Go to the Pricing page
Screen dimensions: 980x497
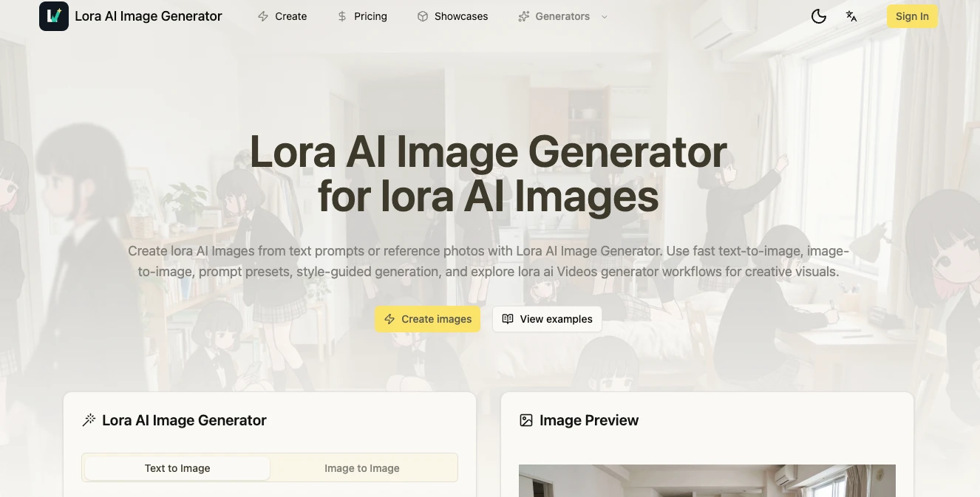click(362, 16)
